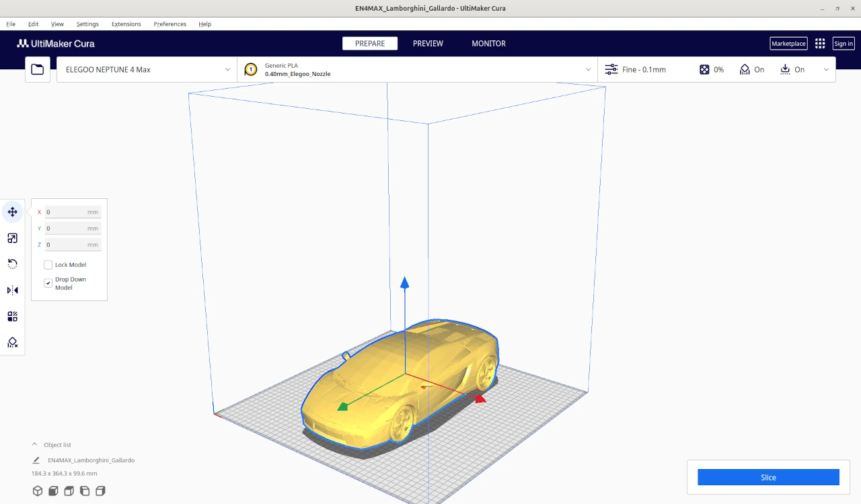Click the print settings sliders icon
This screenshot has width=861, height=504.
pos(611,69)
